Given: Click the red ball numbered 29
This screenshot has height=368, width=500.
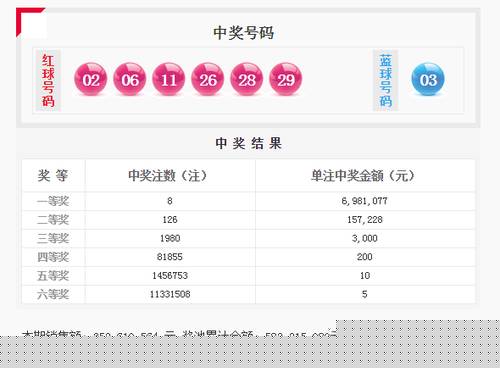Looking at the screenshot, I should [286, 79].
